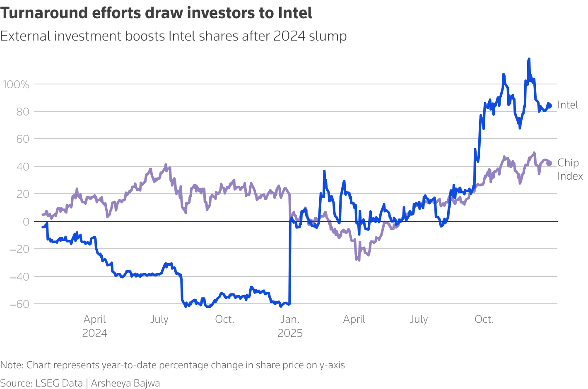Click the 80 y-axis label
This screenshot has width=588, height=389.
pyautogui.click(x=23, y=112)
